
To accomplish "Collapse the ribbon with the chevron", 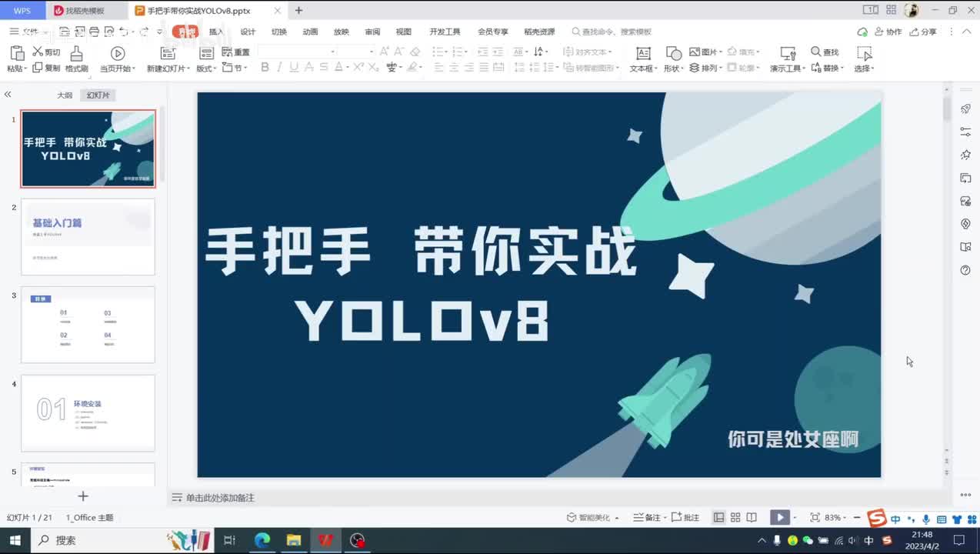I will point(967,32).
